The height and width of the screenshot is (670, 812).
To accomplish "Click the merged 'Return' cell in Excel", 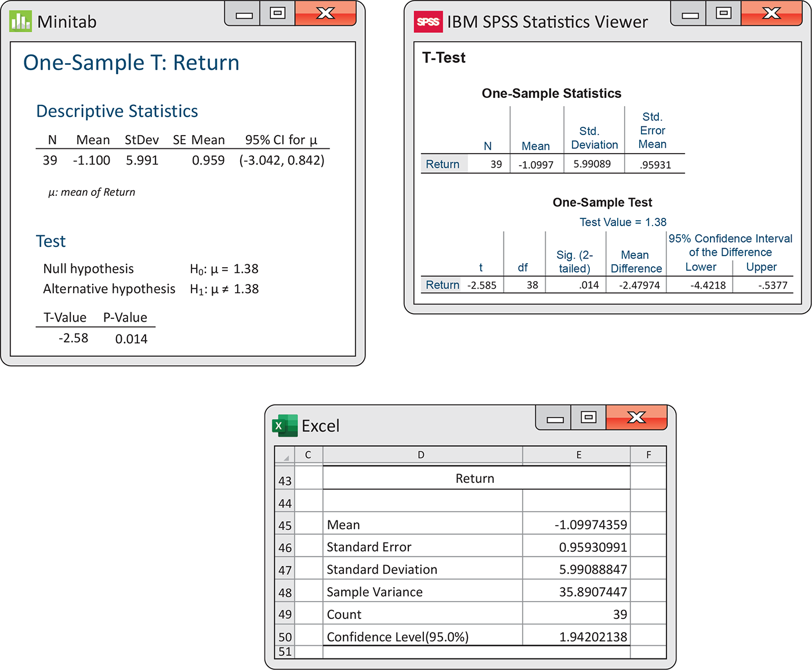I will 476,478.
